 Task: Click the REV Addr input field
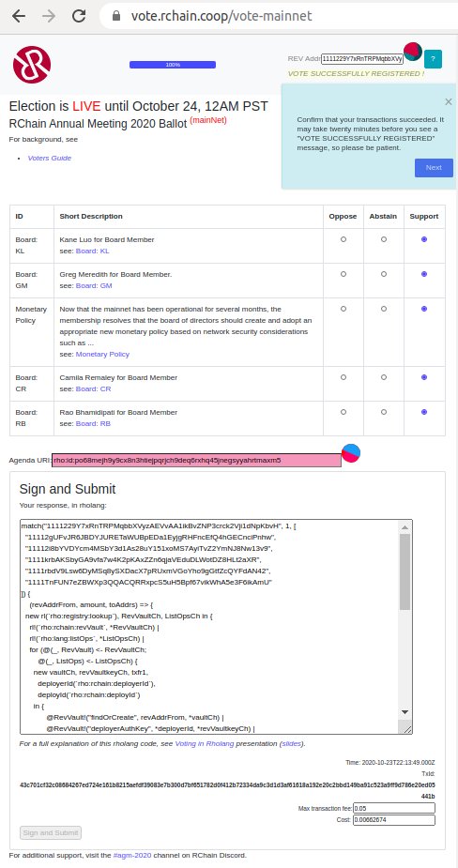362,58
